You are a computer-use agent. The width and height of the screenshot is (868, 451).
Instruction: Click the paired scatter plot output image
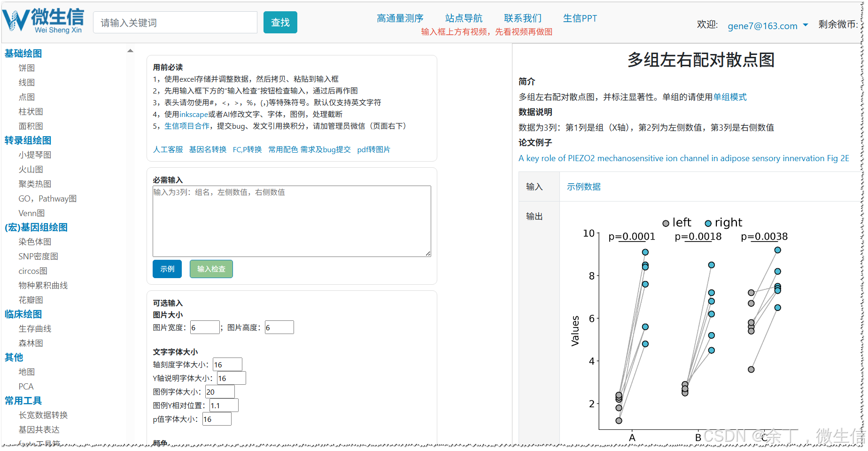click(x=681, y=329)
